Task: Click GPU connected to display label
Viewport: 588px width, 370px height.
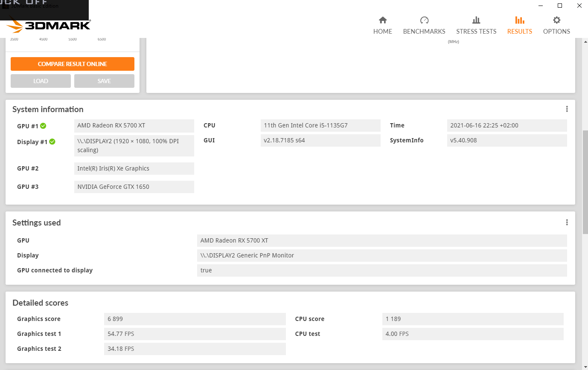Action: tap(55, 270)
